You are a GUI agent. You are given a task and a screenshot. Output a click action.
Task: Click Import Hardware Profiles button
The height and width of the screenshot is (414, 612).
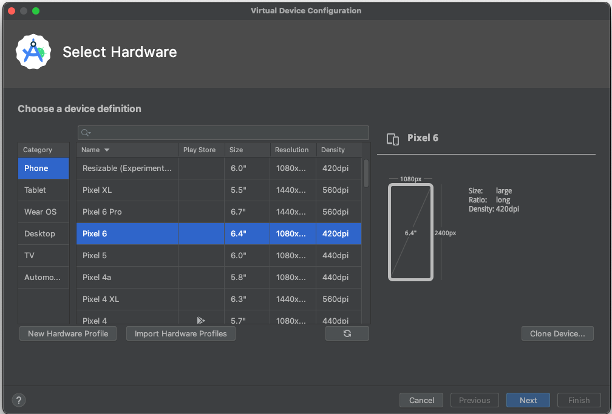181,334
